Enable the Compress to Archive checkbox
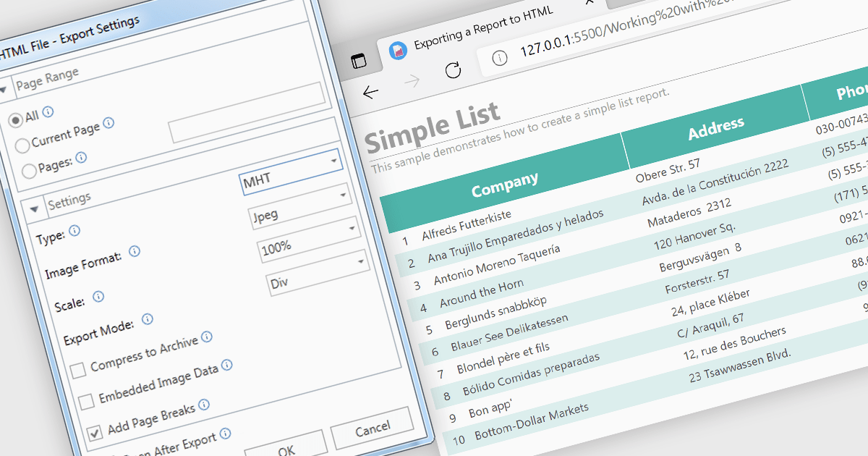 click(77, 371)
